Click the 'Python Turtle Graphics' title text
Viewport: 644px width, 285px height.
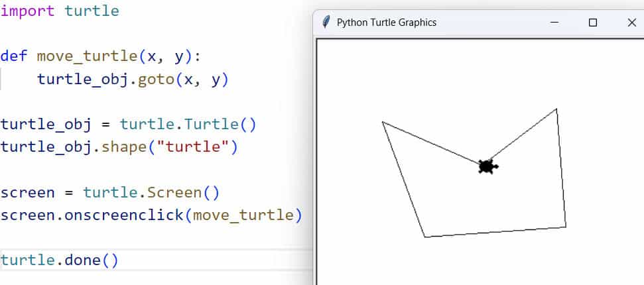(x=386, y=23)
